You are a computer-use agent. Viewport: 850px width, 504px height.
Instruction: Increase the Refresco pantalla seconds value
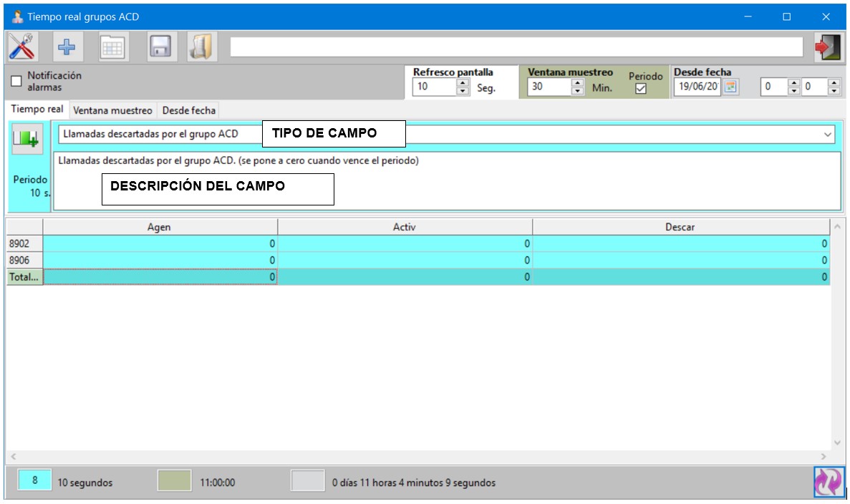(463, 83)
